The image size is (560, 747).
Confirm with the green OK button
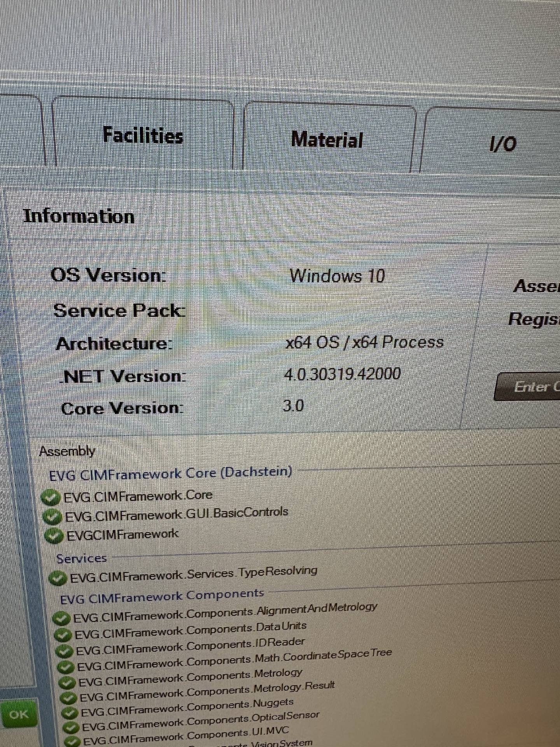(19, 714)
